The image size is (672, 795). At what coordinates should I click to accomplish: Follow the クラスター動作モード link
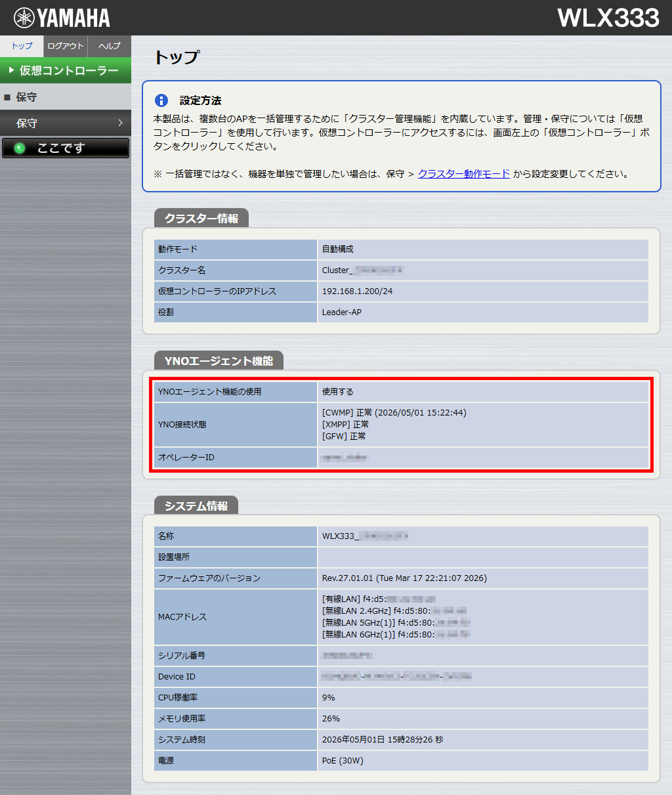(464, 174)
